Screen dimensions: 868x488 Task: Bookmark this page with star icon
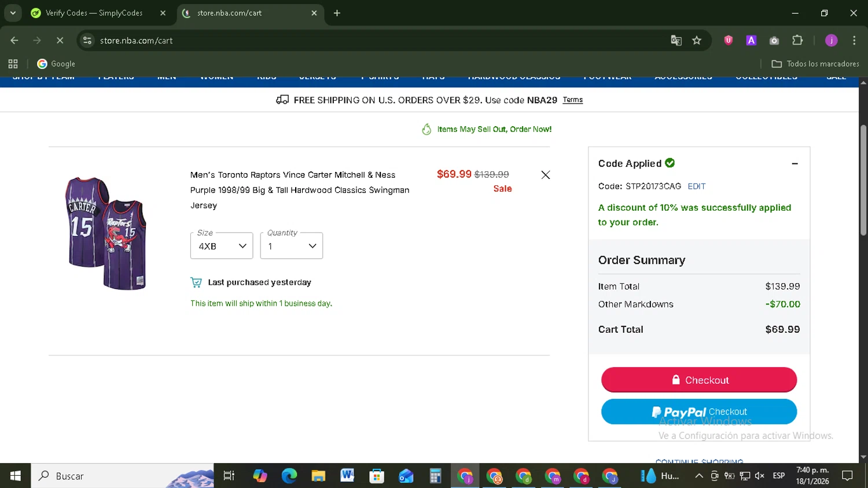tap(697, 41)
